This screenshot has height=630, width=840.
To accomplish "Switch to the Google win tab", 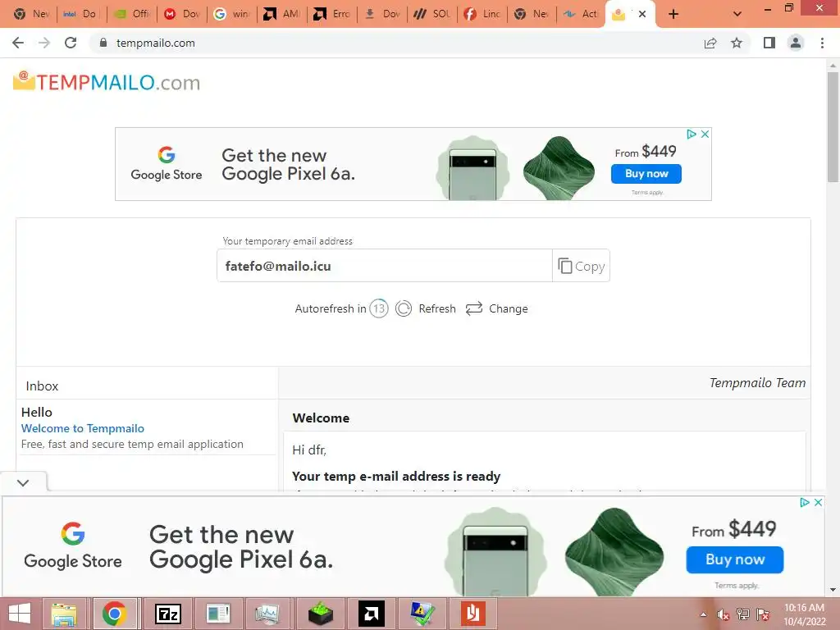I will click(232, 14).
